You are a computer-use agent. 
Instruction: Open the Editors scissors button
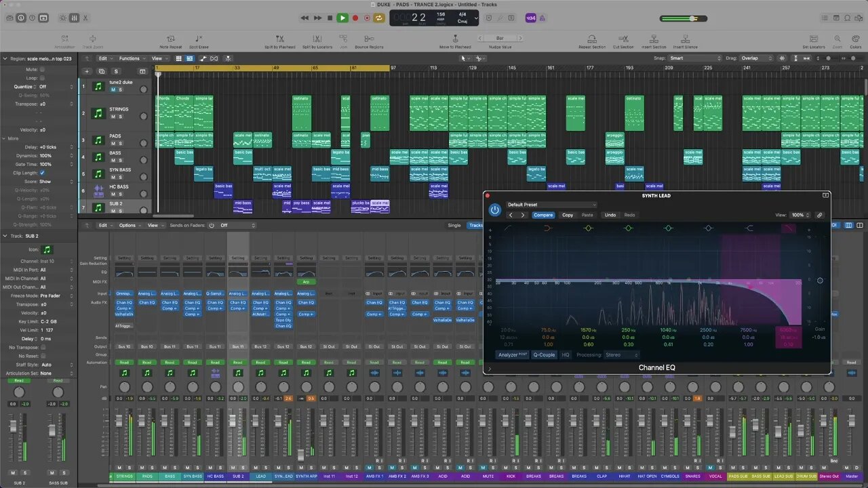pyautogui.click(x=86, y=18)
